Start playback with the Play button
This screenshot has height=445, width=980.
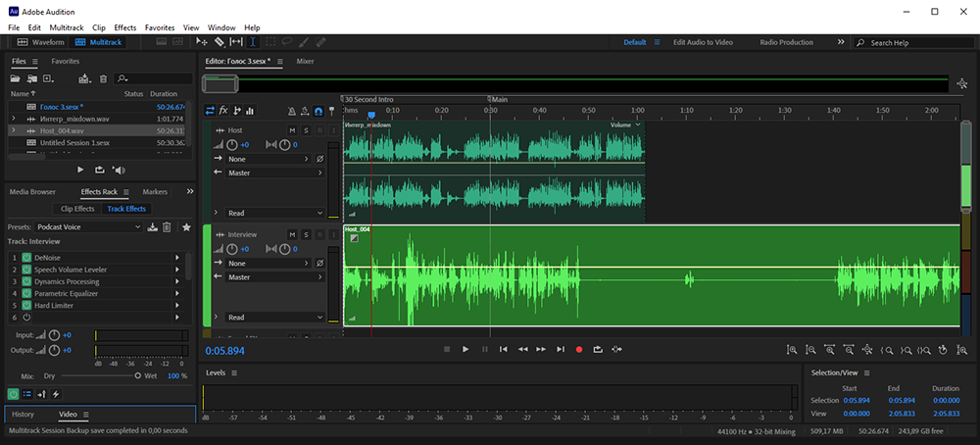click(465, 349)
